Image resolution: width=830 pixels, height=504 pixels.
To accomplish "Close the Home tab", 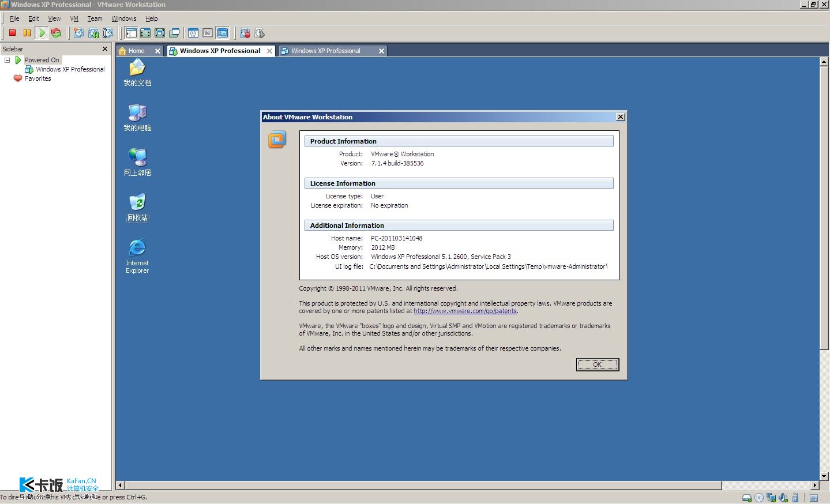I will (157, 51).
